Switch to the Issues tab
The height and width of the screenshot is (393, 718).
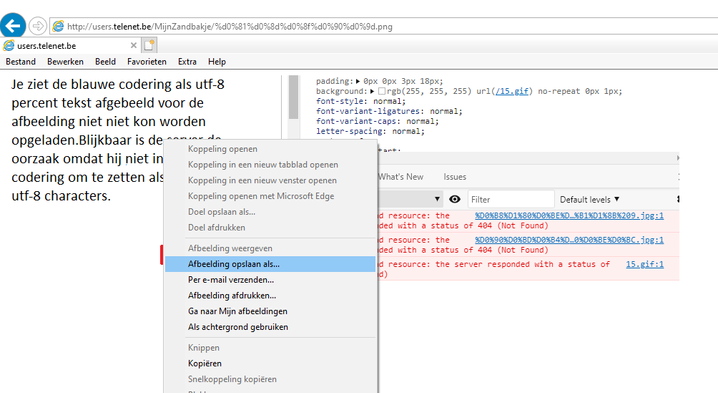click(455, 177)
